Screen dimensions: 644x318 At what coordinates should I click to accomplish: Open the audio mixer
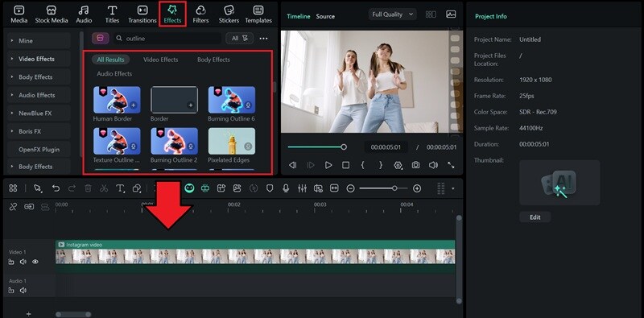click(302, 188)
